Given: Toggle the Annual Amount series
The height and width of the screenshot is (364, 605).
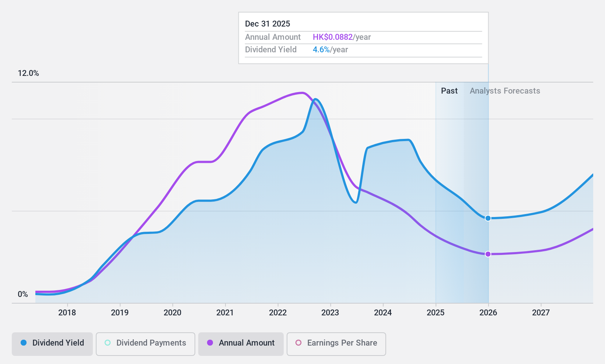Looking at the screenshot, I should [x=241, y=344].
